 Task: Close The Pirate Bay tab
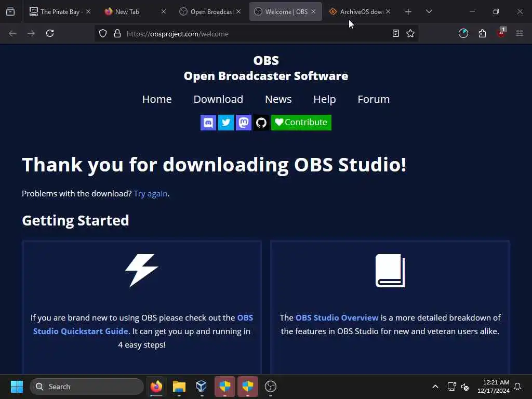click(x=88, y=11)
